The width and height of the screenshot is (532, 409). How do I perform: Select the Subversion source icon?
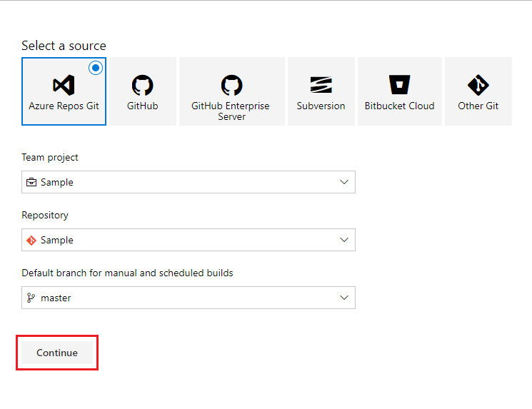point(321,84)
